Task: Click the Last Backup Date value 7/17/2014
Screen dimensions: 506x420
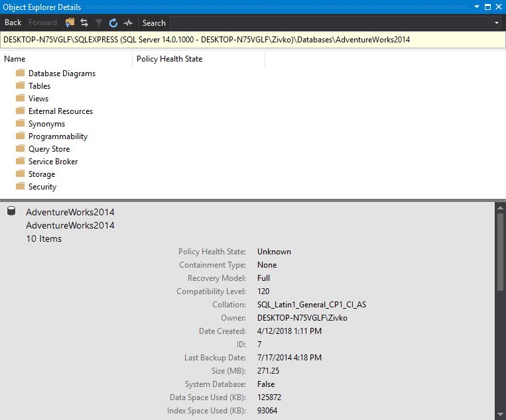Action: [x=289, y=358]
